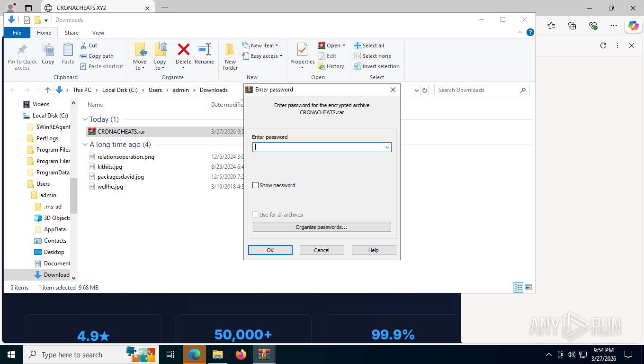Click the Search Downloads box
This screenshot has width=644, height=364.
pos(482,90)
